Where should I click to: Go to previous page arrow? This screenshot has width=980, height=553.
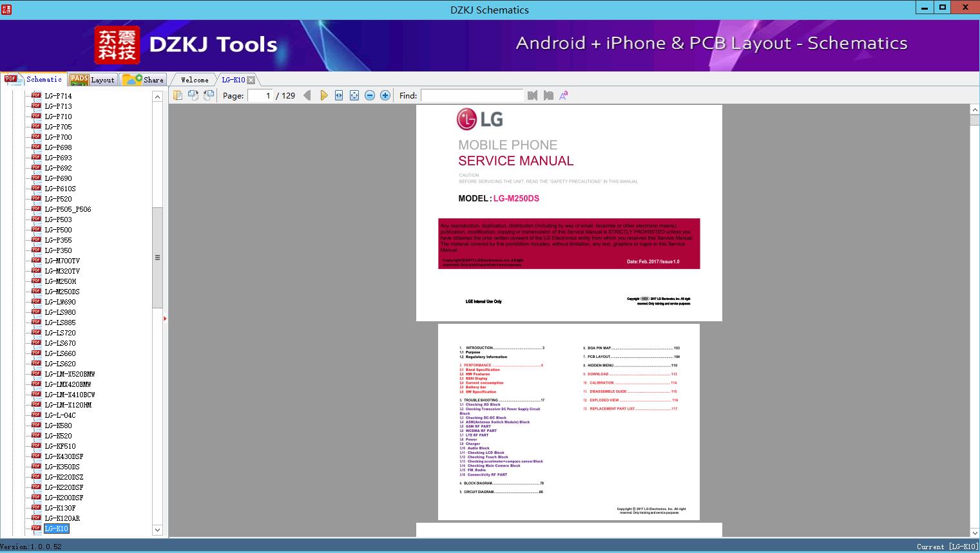click(307, 95)
